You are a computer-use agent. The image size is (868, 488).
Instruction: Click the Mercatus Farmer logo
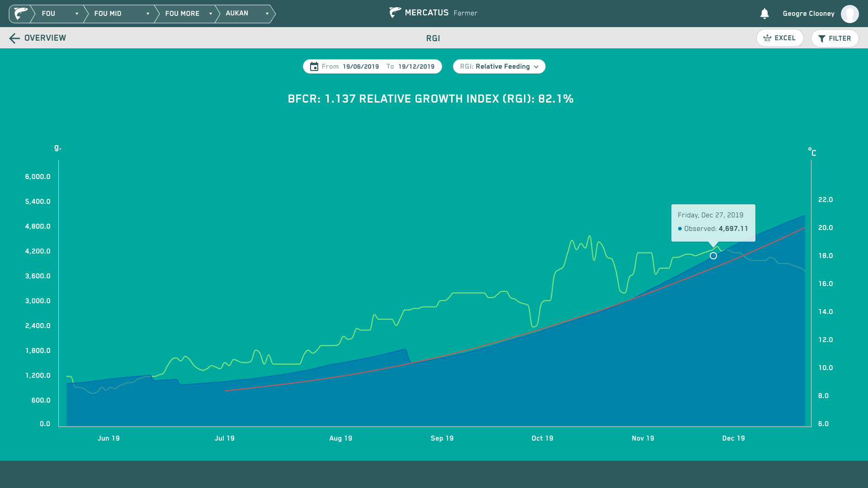click(x=433, y=13)
